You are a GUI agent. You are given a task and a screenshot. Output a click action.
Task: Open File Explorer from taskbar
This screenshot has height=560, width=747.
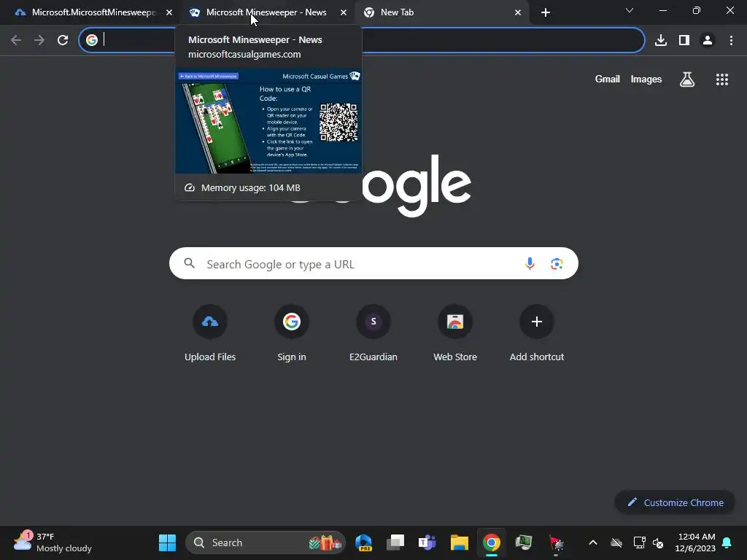[460, 542]
